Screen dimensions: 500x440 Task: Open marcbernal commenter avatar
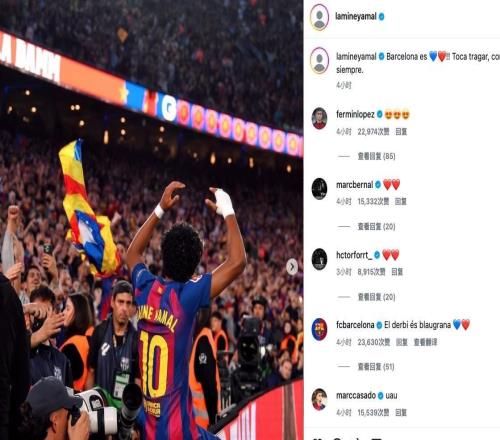(319, 189)
